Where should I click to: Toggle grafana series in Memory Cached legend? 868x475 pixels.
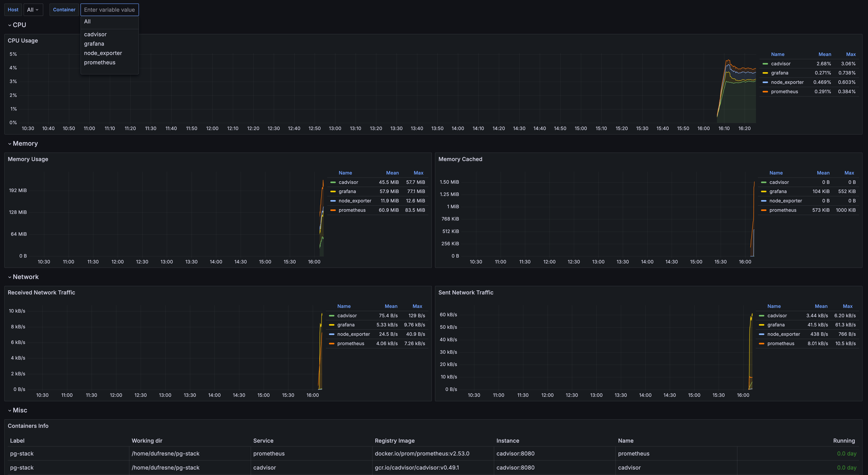(778, 191)
